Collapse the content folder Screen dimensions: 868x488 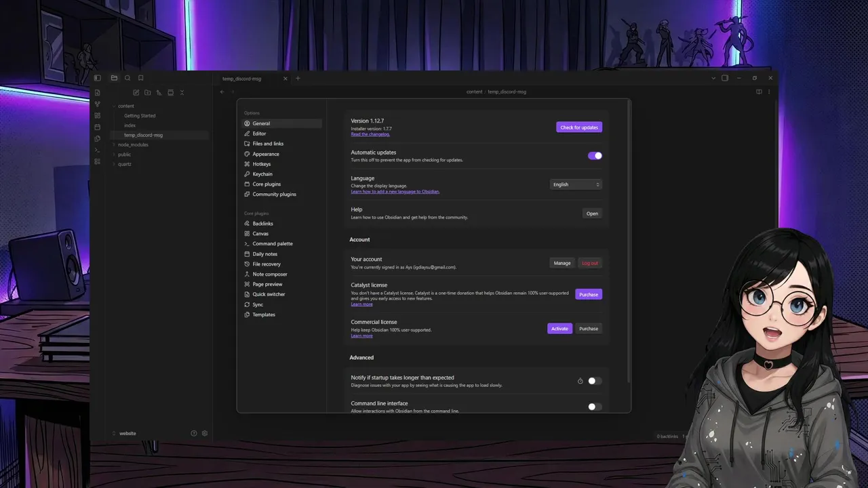(125, 106)
